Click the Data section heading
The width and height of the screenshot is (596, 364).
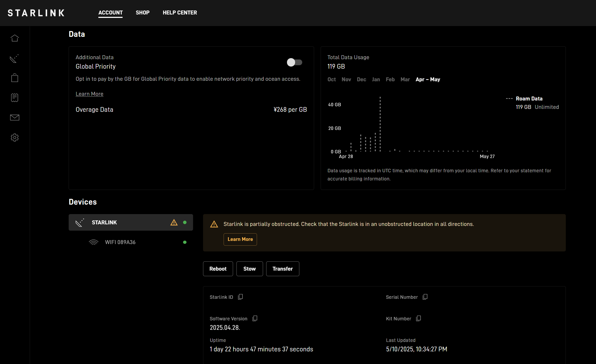pos(77,34)
